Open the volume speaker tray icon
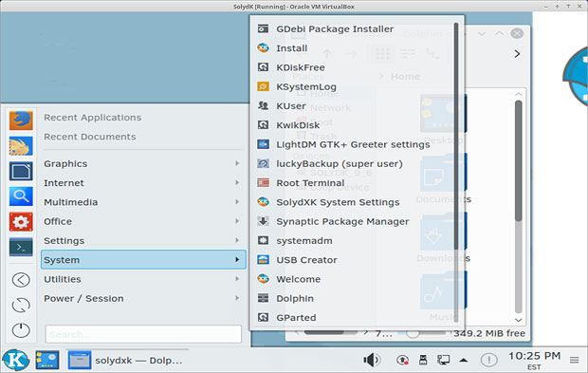Screen dimensions: 588x373 click(371, 360)
